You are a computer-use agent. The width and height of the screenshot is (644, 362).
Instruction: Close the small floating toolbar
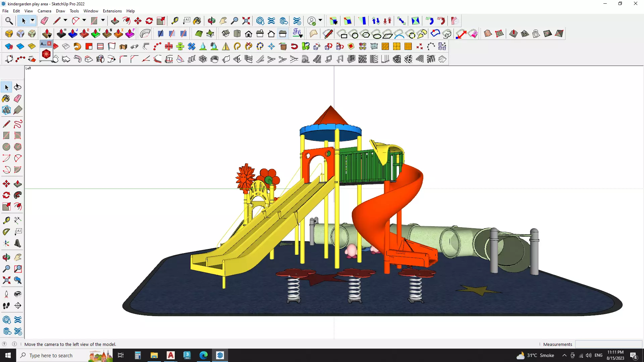coord(49,44)
